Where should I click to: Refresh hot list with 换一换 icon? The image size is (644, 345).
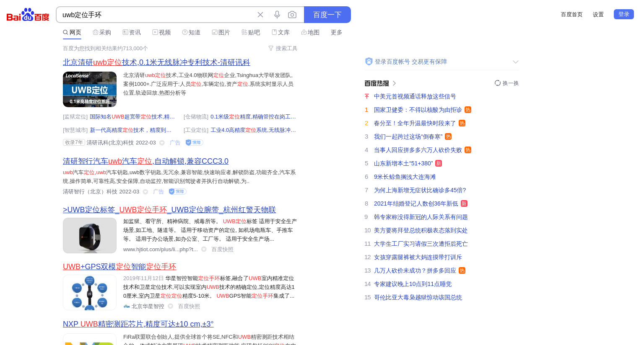tap(498, 83)
